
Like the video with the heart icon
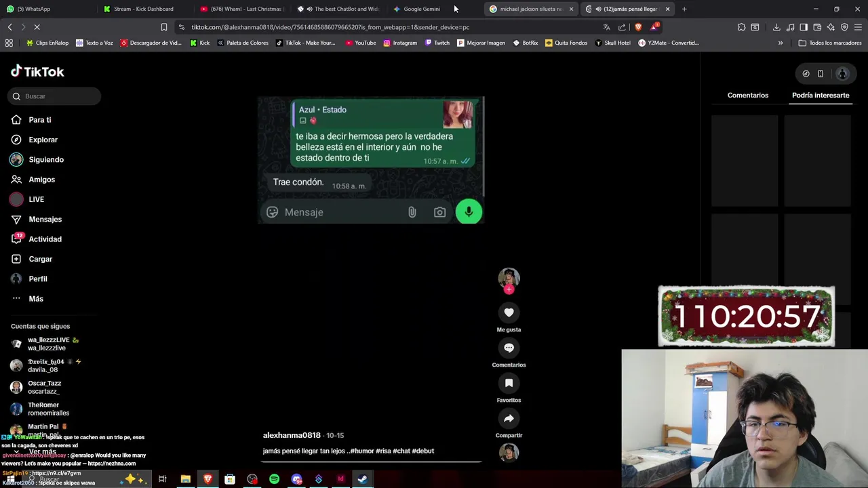[x=509, y=312]
